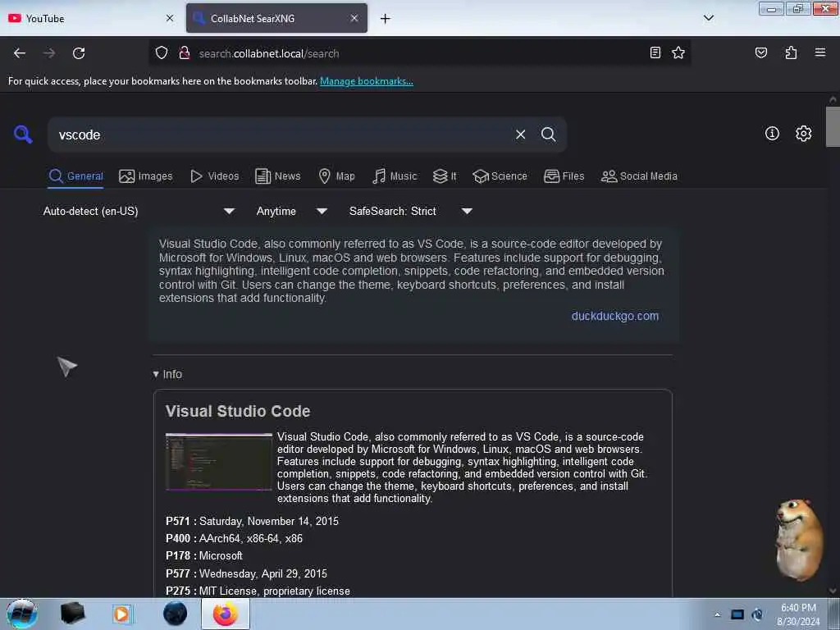Switch to It search category
This screenshot has width=840, height=630.
[445, 176]
